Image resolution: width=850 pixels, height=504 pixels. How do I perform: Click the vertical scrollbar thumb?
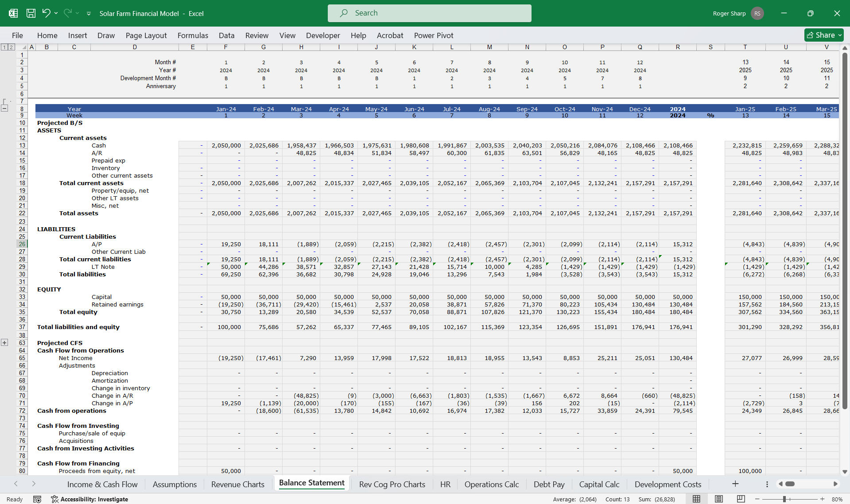point(845,230)
